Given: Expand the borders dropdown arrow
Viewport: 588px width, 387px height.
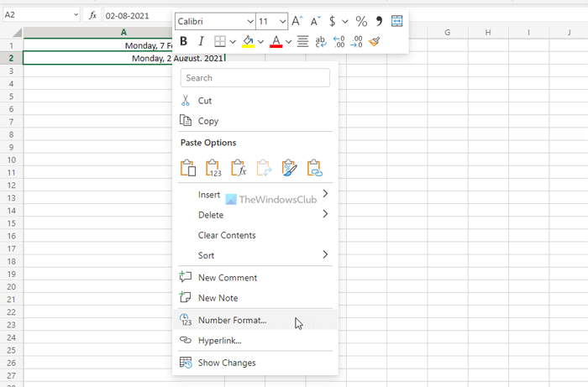Looking at the screenshot, I should pos(233,41).
